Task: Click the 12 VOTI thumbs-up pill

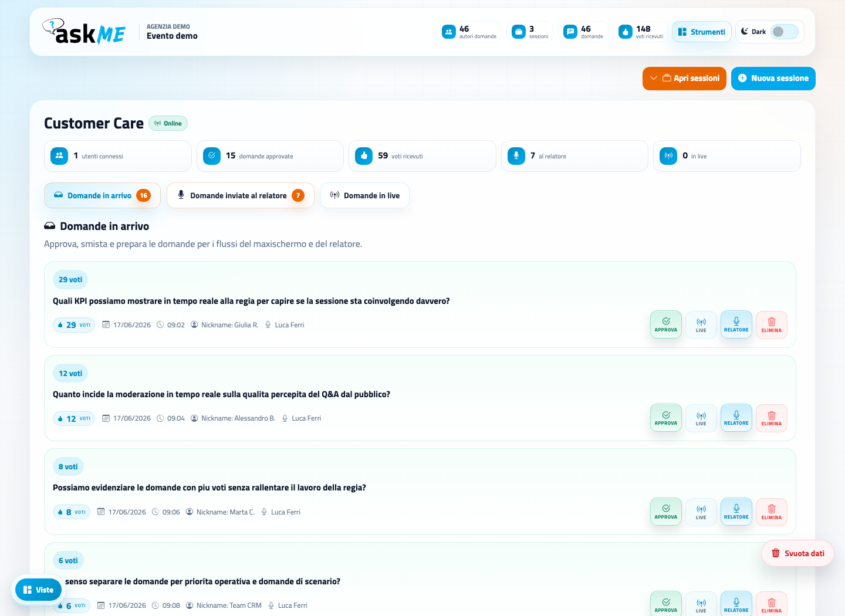Action: pyautogui.click(x=74, y=418)
